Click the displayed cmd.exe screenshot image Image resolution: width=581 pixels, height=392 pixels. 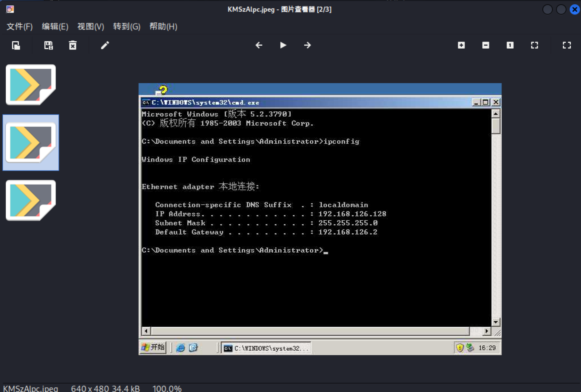pyautogui.click(x=320, y=219)
